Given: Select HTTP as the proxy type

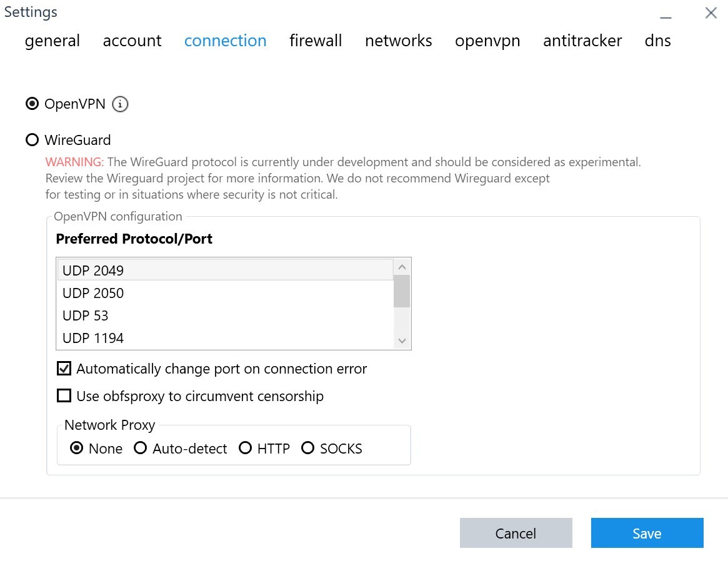Looking at the screenshot, I should tap(245, 448).
